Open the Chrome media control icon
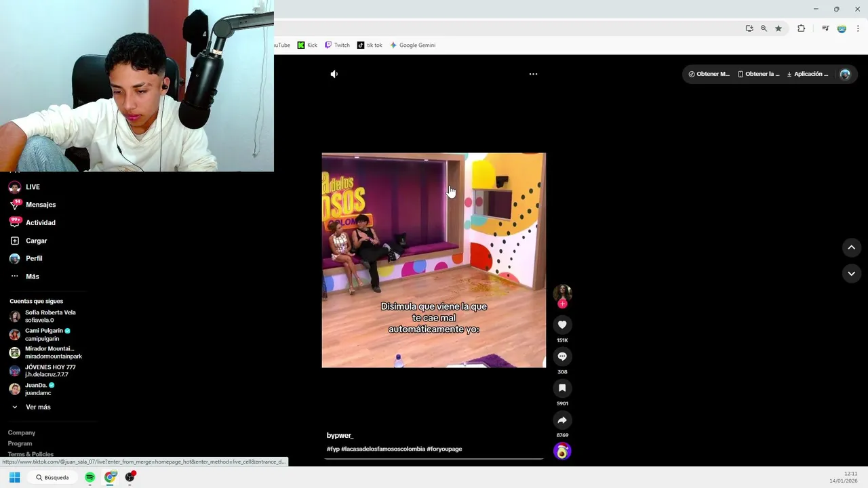Screen dimensions: 868x488 (825, 28)
